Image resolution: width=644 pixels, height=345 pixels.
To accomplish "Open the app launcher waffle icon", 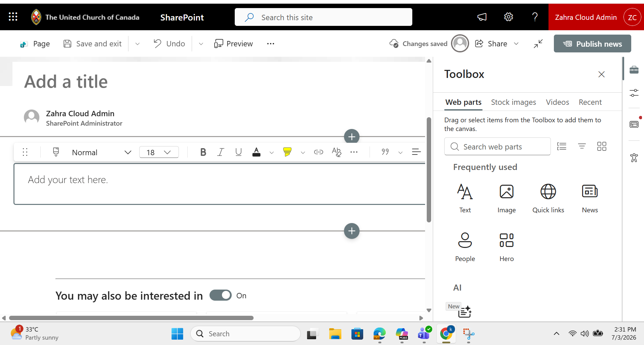I will point(13,17).
